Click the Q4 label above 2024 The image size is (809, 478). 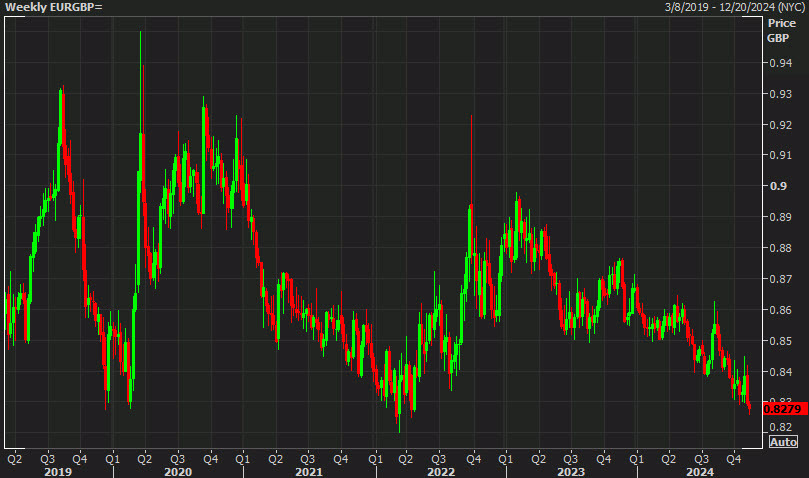[734, 459]
